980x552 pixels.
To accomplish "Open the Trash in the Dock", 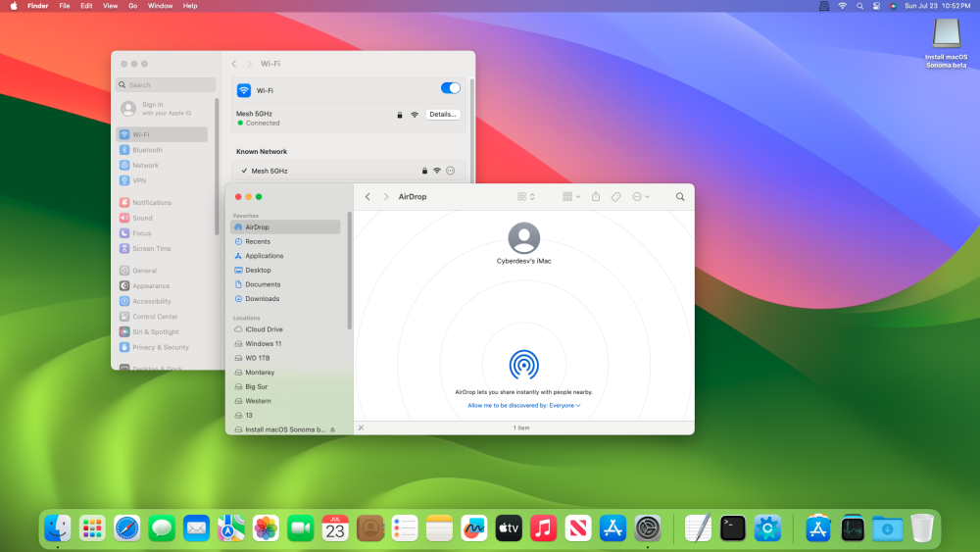I will point(922,528).
